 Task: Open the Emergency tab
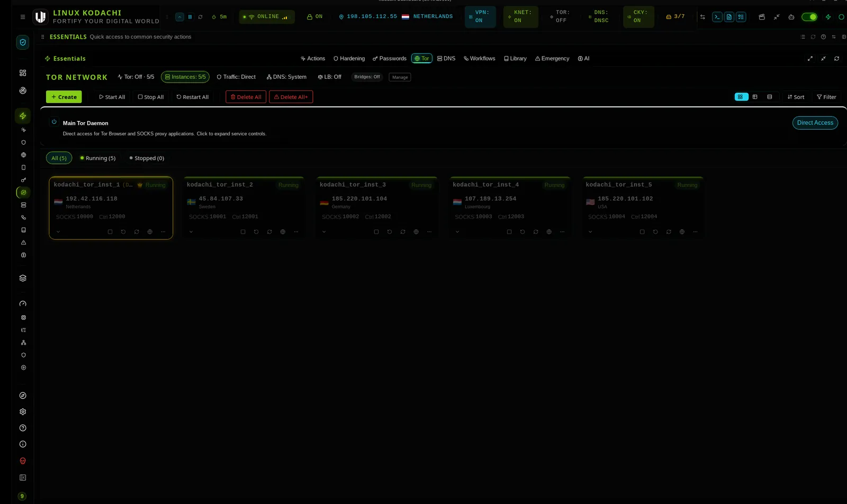[552, 59]
